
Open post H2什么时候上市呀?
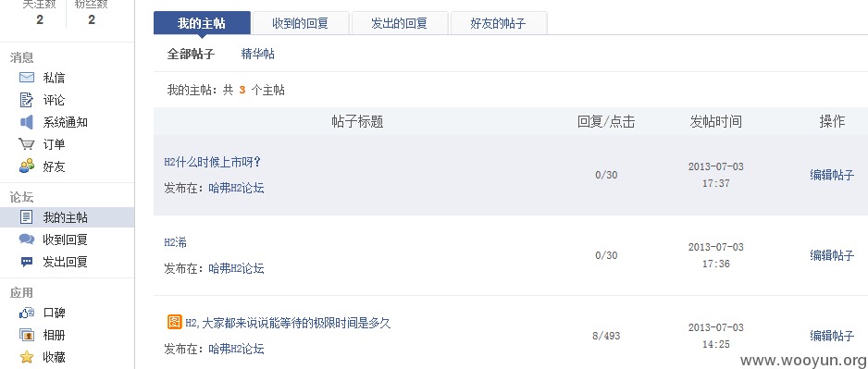(x=213, y=162)
